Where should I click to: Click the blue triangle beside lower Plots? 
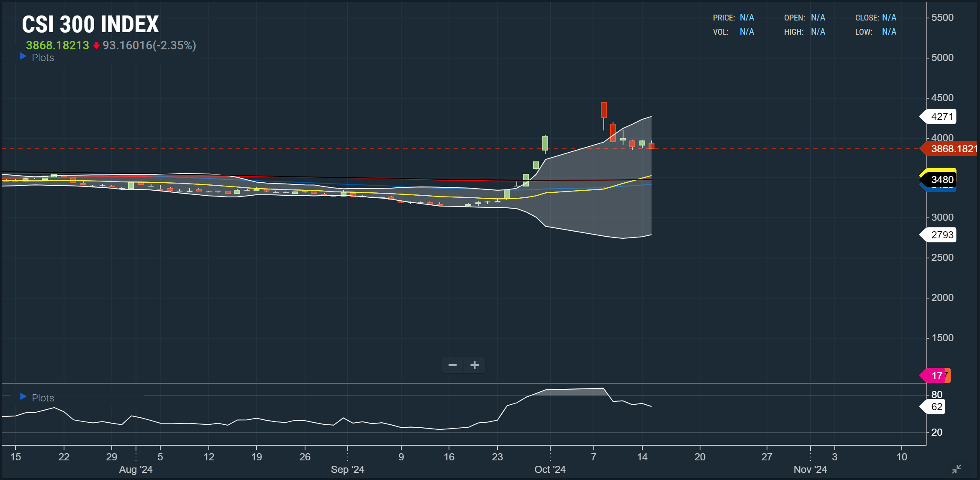tap(23, 396)
